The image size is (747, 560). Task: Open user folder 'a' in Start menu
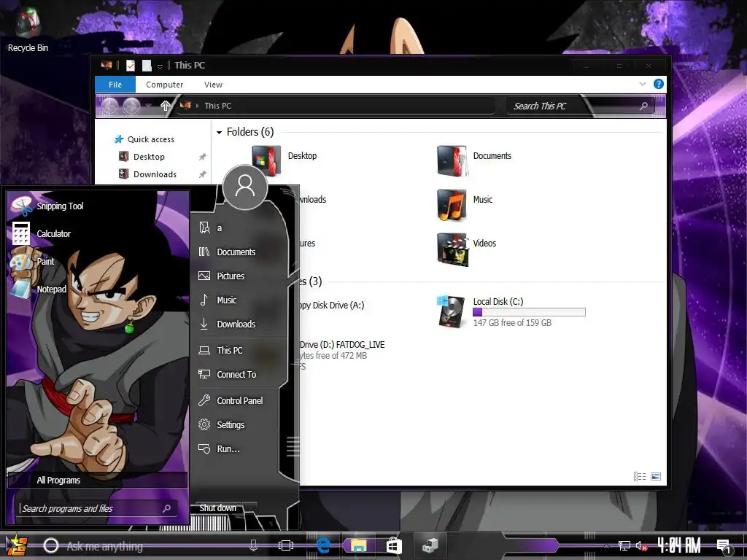pos(210,227)
